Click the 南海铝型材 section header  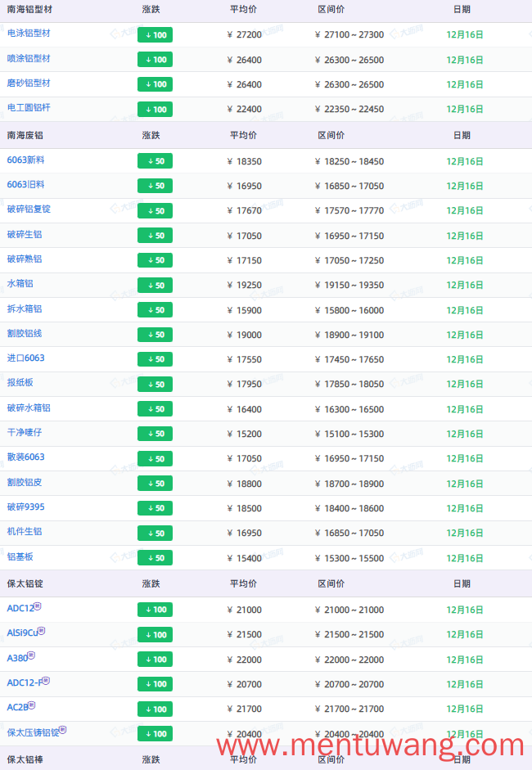(29, 9)
